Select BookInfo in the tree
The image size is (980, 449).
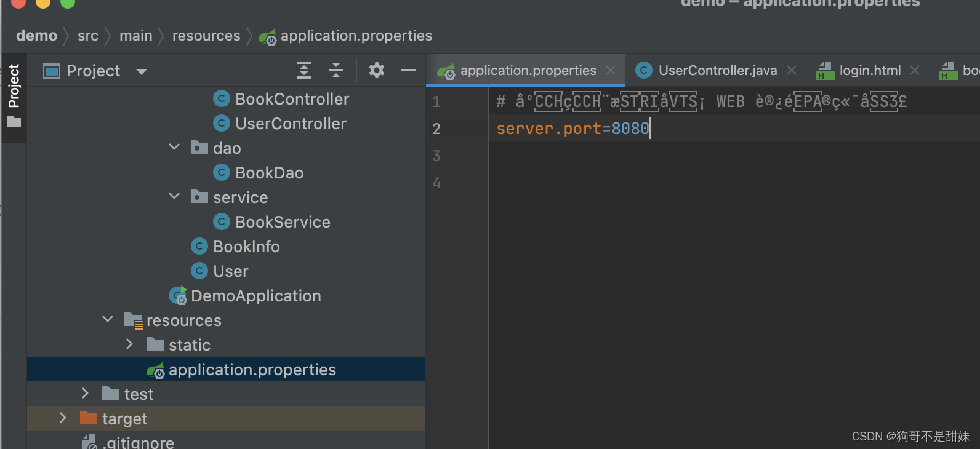click(x=246, y=247)
